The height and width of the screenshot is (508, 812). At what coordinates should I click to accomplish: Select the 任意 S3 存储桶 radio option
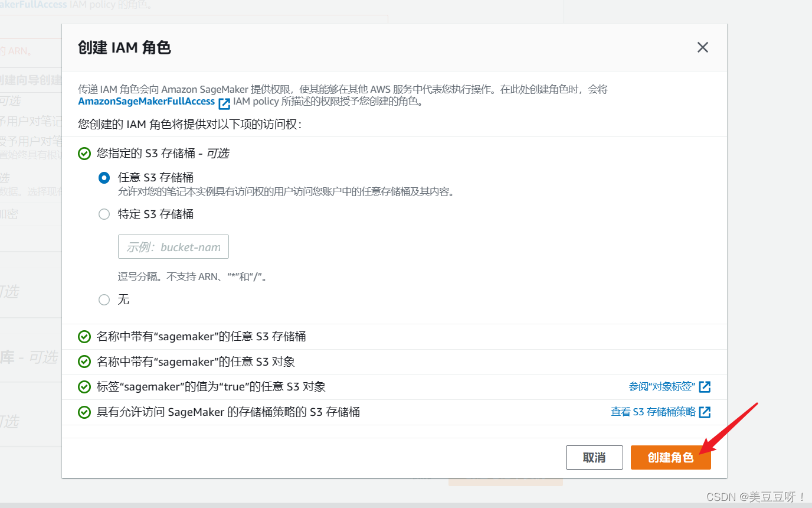click(x=104, y=177)
